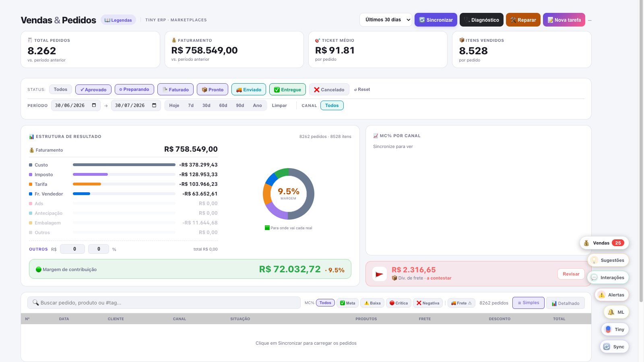This screenshot has width=644, height=362.
Task: Select the 30d period shortcut
Action: (206, 105)
